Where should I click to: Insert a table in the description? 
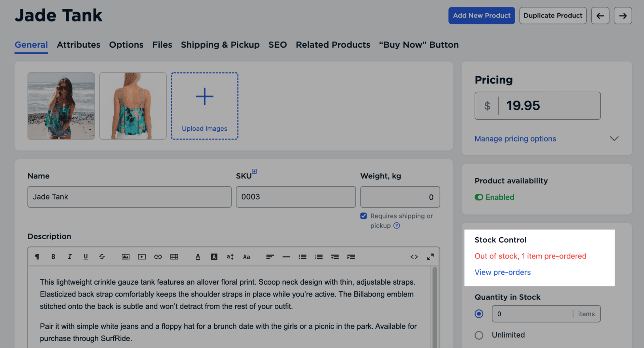(x=174, y=257)
